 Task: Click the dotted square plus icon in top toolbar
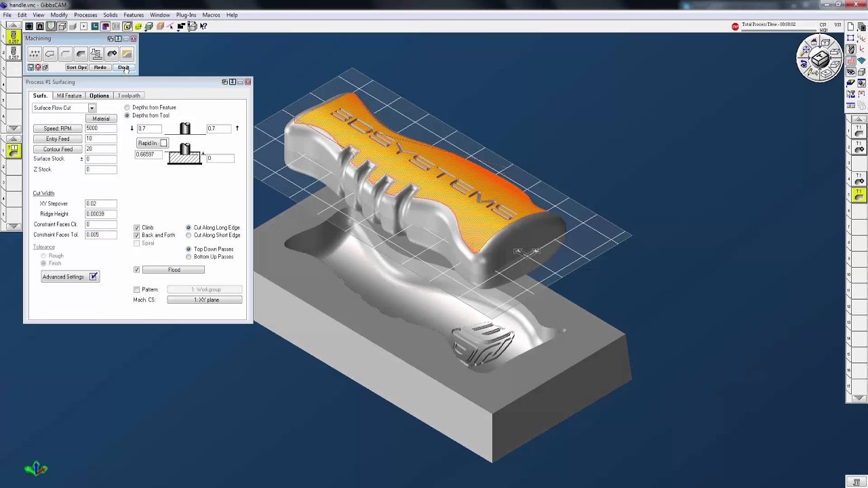[x=83, y=26]
